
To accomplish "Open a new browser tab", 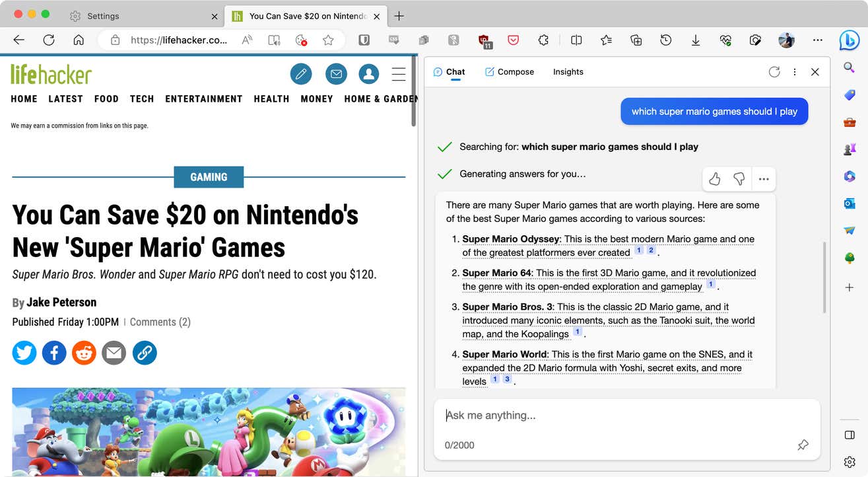I will tap(399, 16).
